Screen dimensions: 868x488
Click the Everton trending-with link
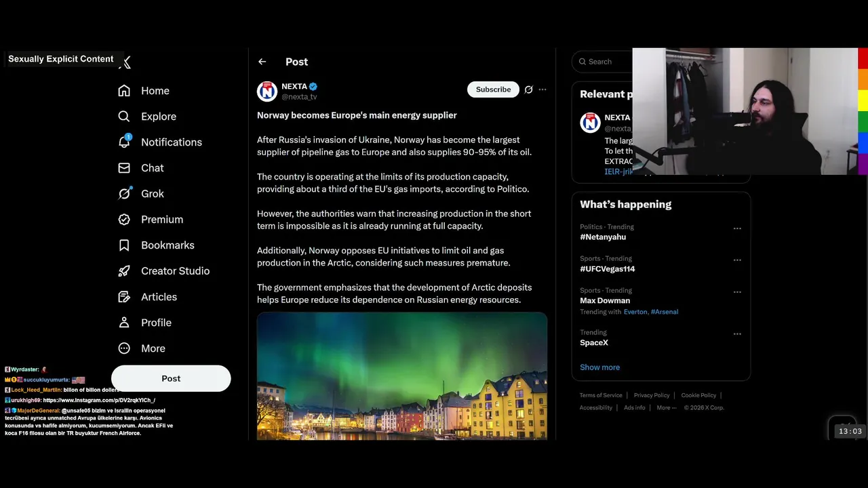tap(635, 312)
